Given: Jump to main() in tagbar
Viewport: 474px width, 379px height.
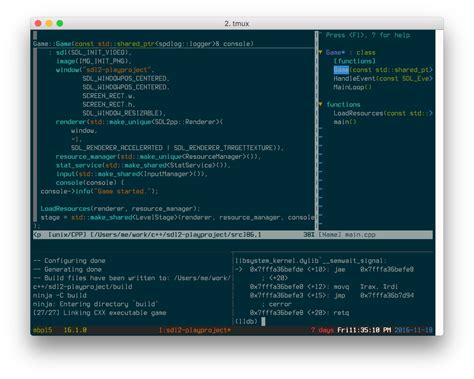Looking at the screenshot, I should tap(345, 122).
